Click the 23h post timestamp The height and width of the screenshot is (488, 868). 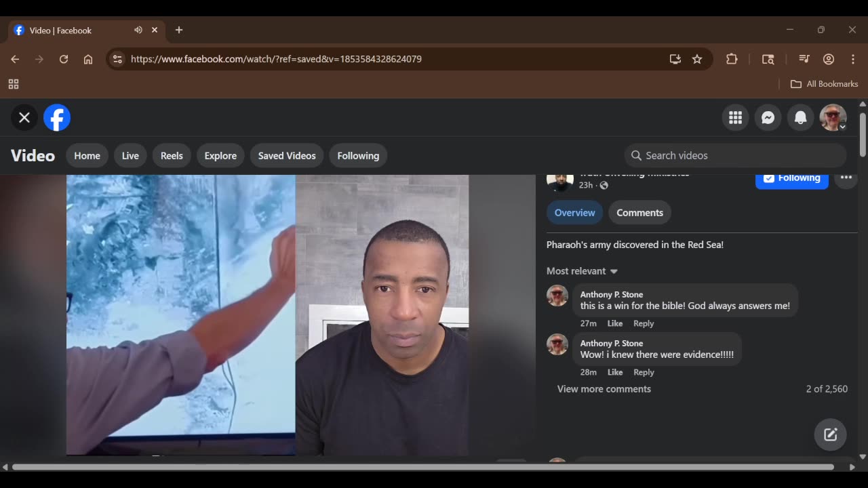(x=586, y=185)
